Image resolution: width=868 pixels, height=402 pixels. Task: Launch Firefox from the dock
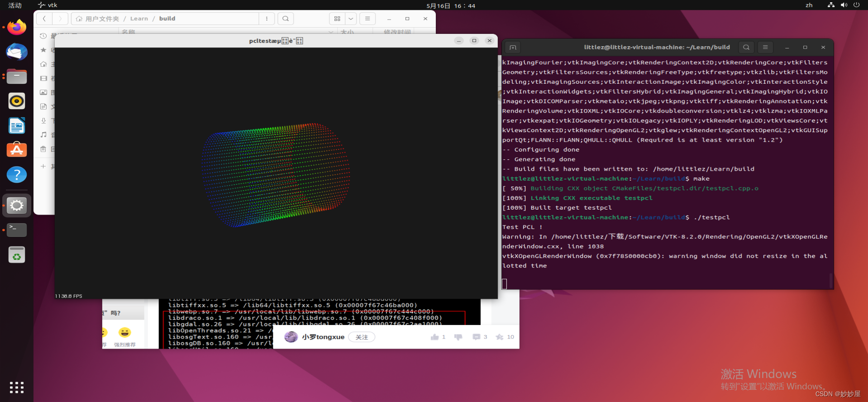tap(17, 27)
